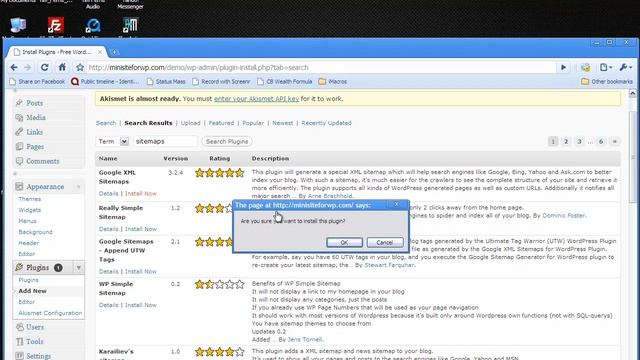Open Settings in the sidebar
This screenshot has height=360, width=640.
coord(38,356)
